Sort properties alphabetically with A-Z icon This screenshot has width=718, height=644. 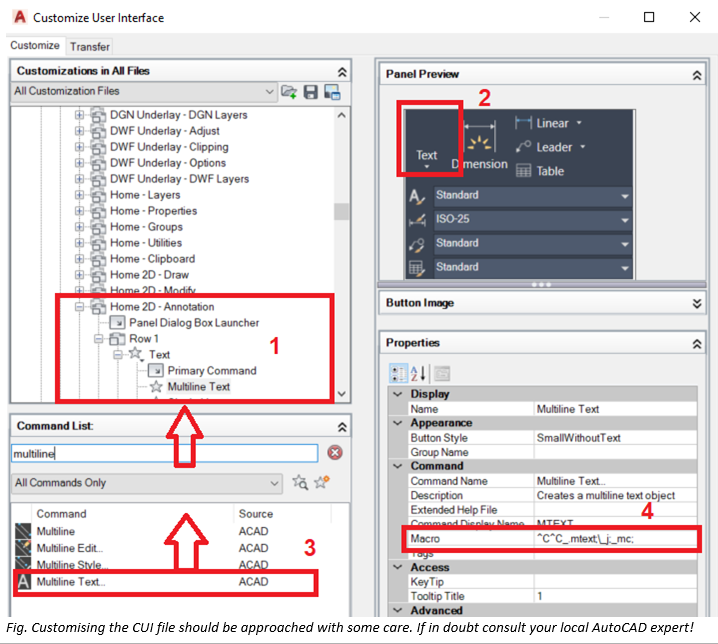click(x=418, y=373)
